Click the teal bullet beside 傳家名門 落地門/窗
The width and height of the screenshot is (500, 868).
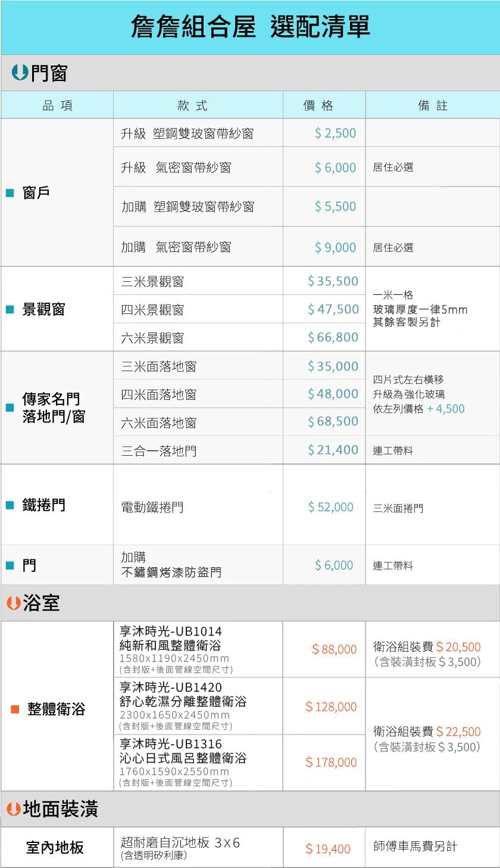tap(10, 407)
